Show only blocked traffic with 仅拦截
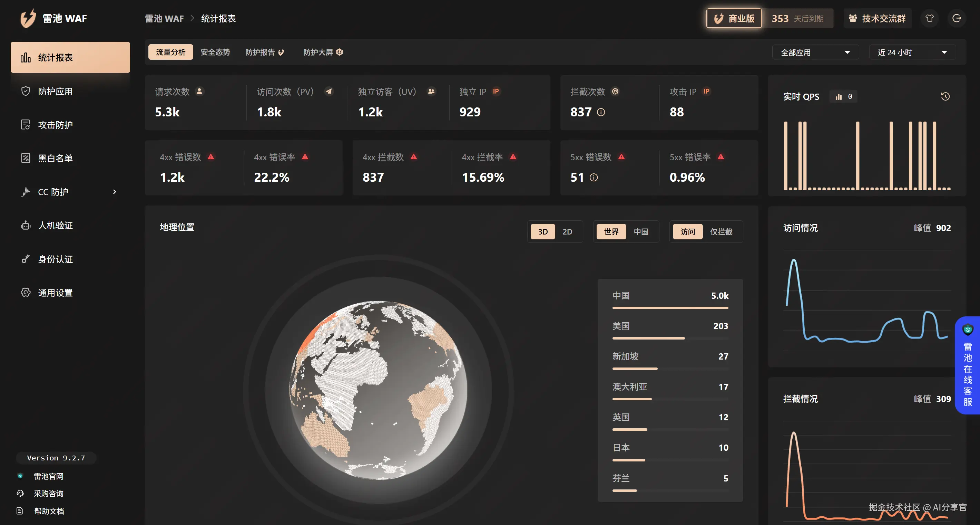The height and width of the screenshot is (525, 980). (721, 231)
